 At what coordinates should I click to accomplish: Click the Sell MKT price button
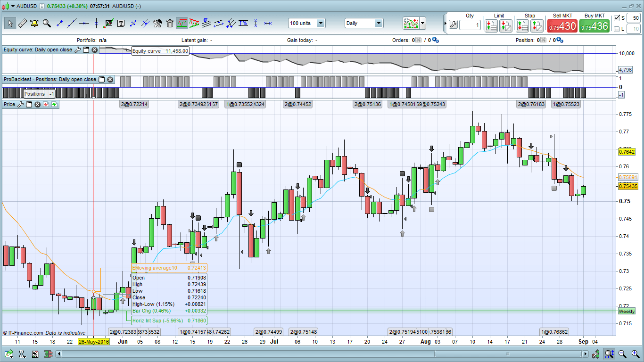point(561,26)
